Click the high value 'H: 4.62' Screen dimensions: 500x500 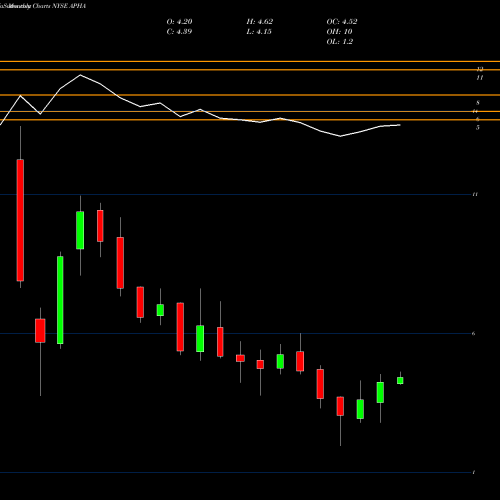260,22
